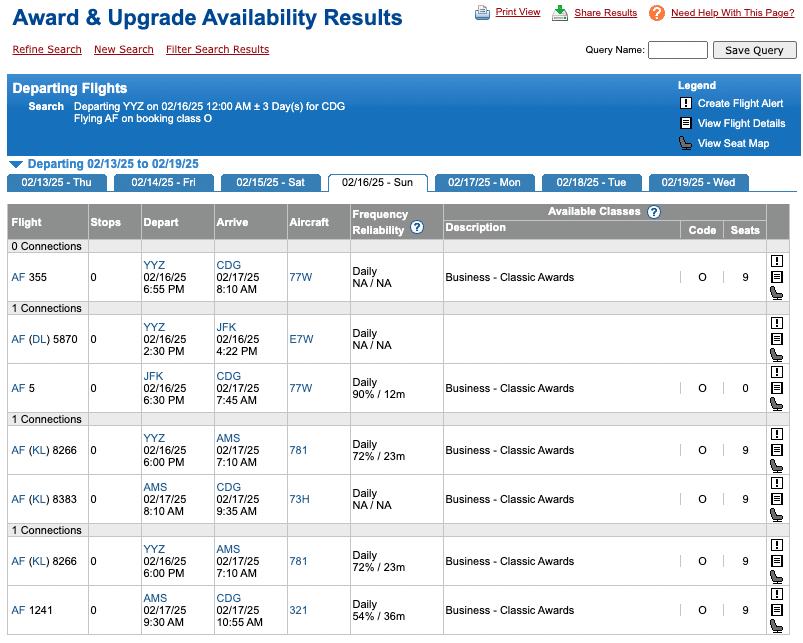
Task: Click Need Help With This Page link
Action: pyautogui.click(x=732, y=13)
